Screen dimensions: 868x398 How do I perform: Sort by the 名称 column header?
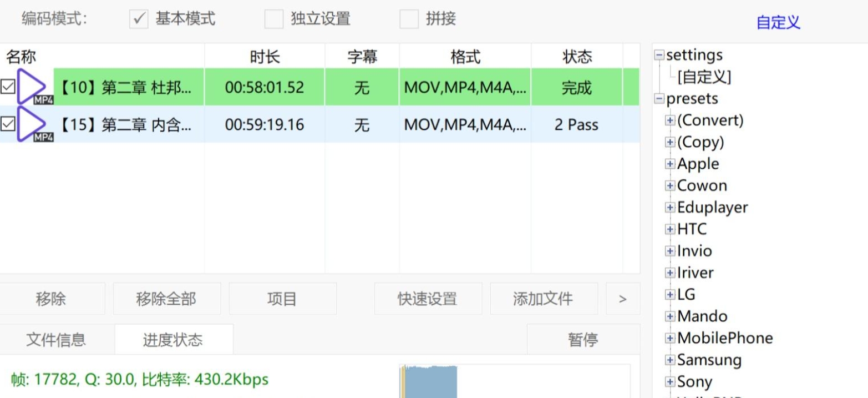(x=102, y=56)
